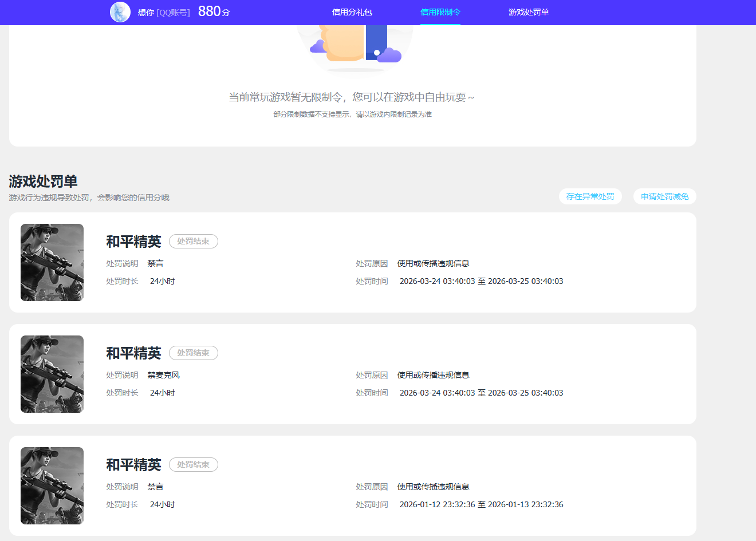Image resolution: width=756 pixels, height=541 pixels.
Task: Select the 和平精英 title on the 2026-01-12 card
Action: click(134, 465)
